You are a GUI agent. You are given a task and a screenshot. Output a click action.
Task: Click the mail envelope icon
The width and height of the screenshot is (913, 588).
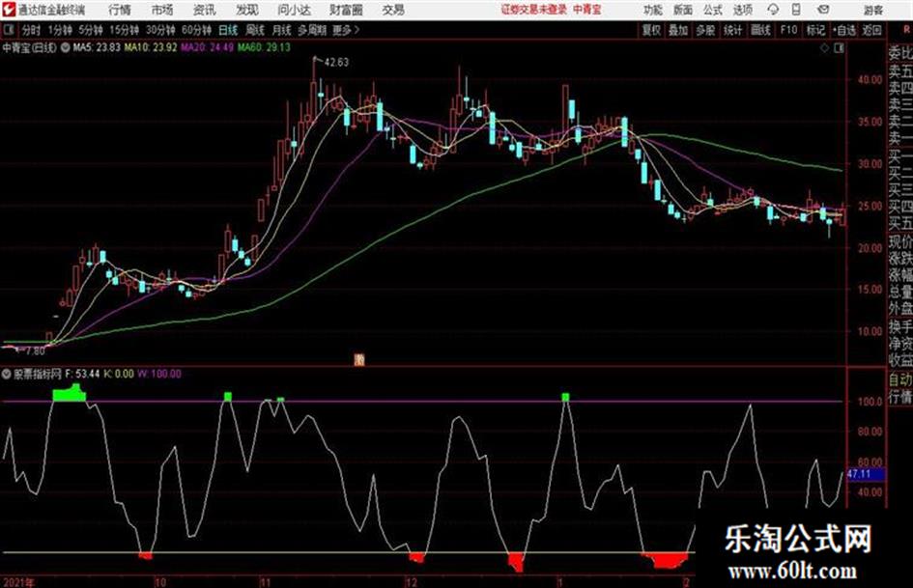(823, 10)
